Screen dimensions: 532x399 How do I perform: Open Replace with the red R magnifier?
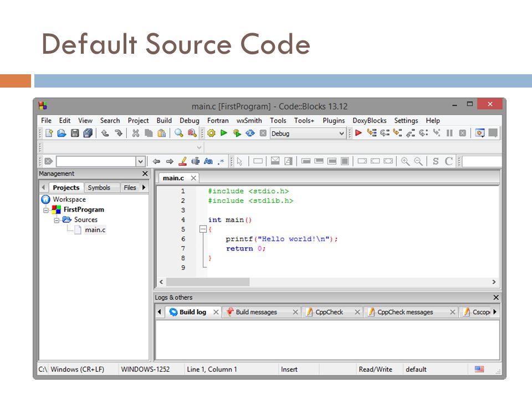[192, 134]
